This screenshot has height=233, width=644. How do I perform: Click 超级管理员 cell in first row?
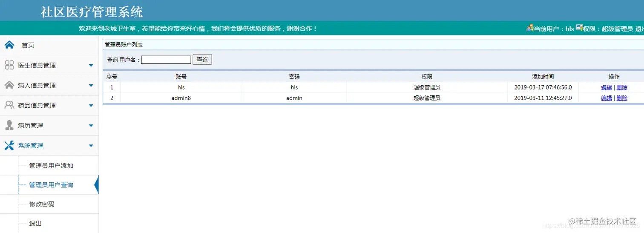(x=427, y=87)
